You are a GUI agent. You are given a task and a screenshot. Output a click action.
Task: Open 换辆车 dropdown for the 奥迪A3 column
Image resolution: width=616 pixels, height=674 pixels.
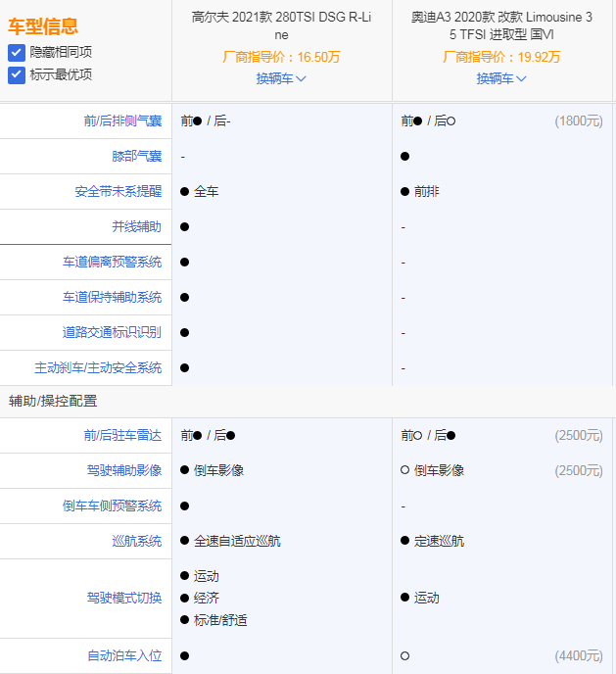501,78
